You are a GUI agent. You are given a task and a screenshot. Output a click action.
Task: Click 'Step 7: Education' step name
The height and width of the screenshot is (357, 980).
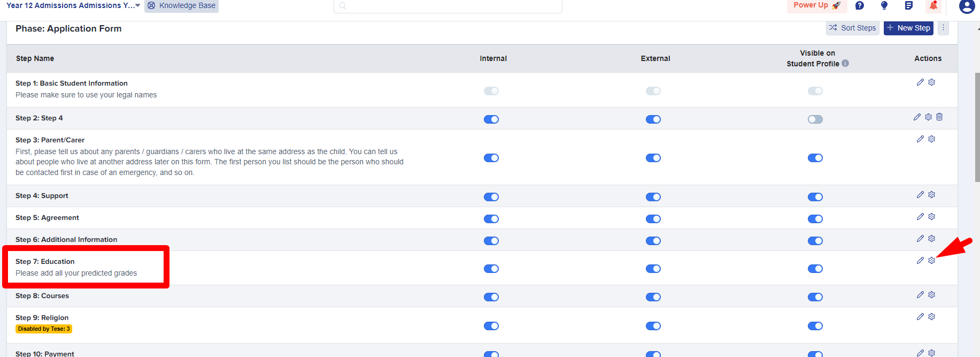tap(45, 261)
